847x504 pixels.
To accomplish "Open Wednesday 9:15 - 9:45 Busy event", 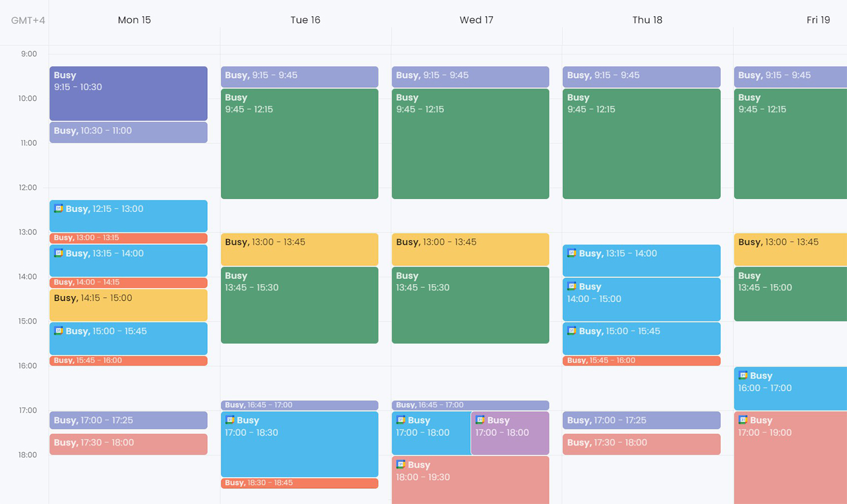I will (470, 77).
